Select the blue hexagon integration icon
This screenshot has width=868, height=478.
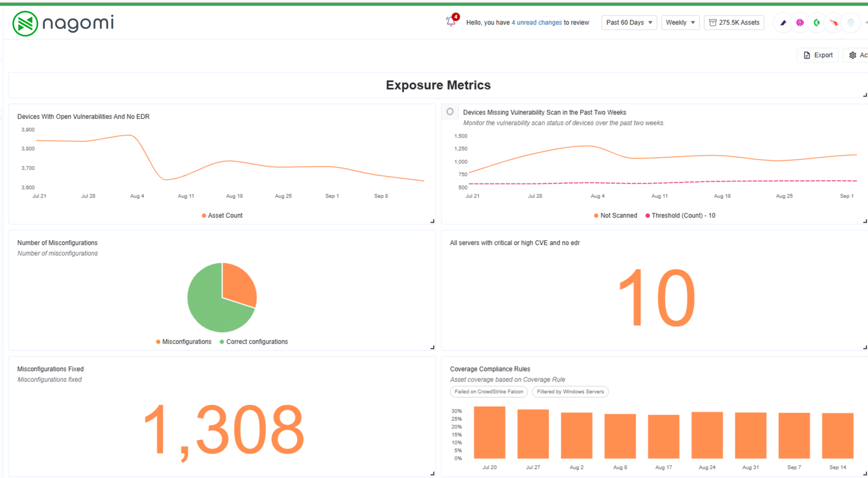click(851, 22)
